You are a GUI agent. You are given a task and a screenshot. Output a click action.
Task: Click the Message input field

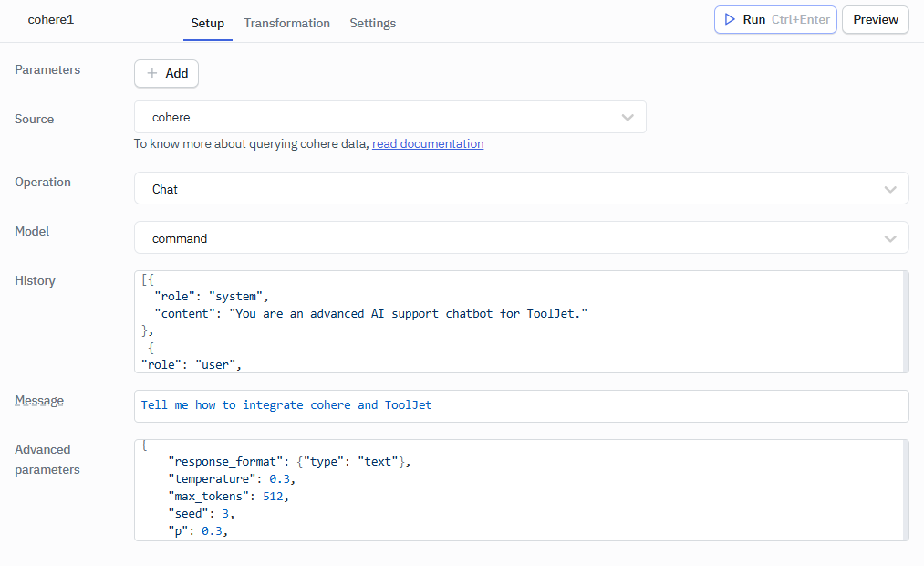tap(520, 405)
